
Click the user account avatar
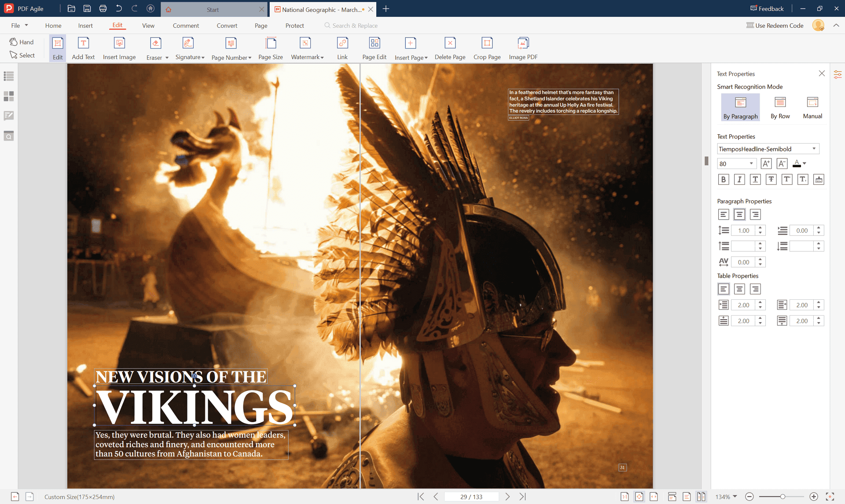pyautogui.click(x=818, y=26)
